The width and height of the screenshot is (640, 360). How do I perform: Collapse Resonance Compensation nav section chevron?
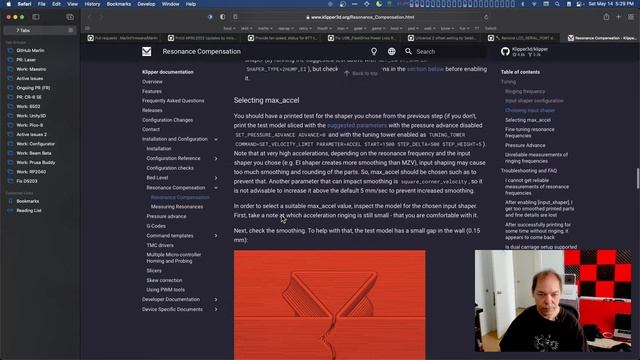(x=216, y=188)
